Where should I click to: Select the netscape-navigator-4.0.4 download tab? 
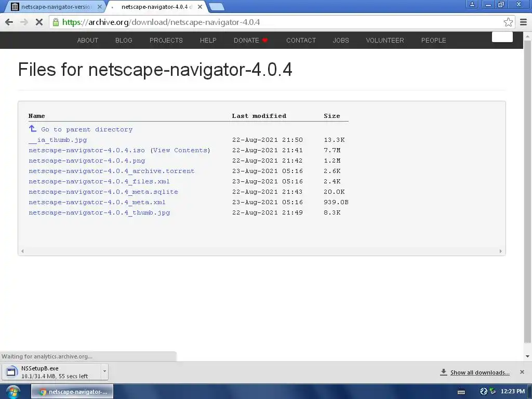click(156, 7)
